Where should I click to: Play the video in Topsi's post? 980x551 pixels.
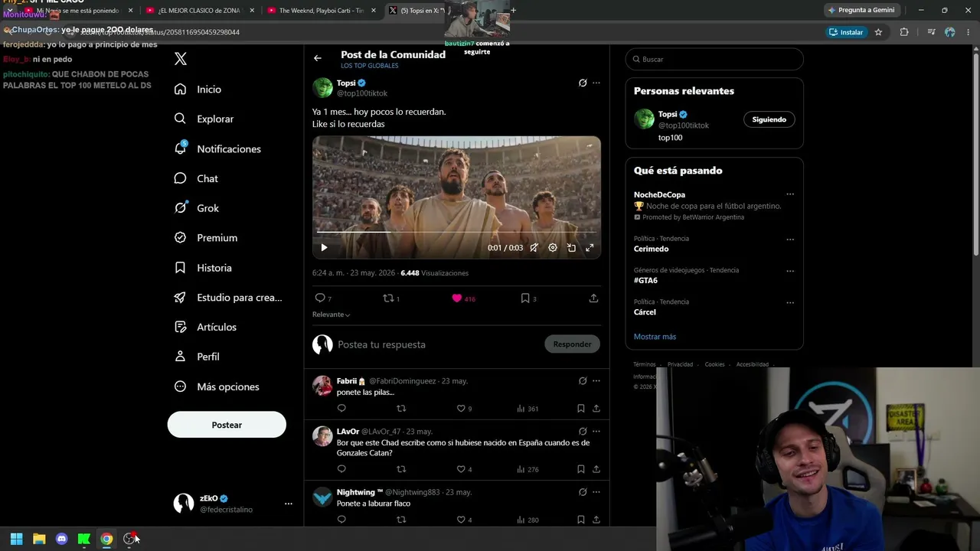point(324,248)
